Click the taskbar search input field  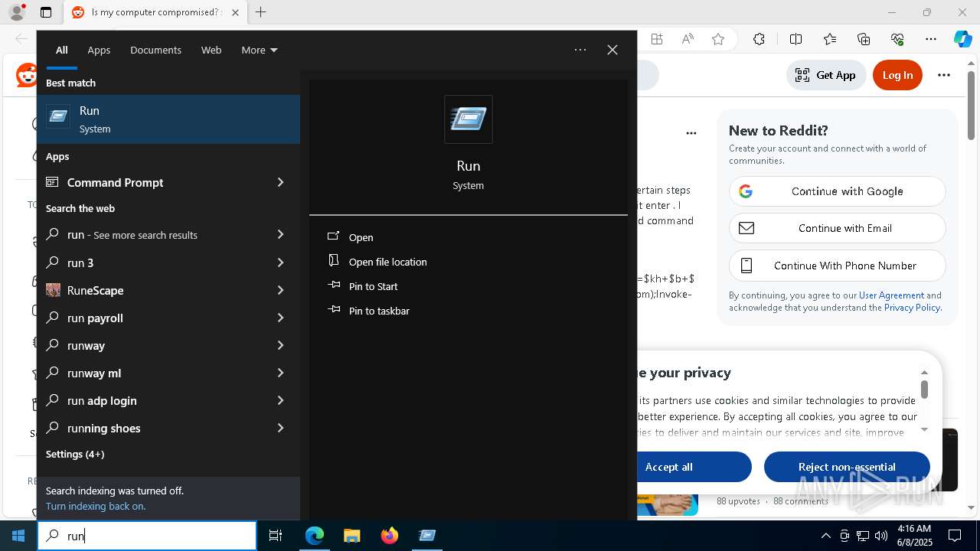[147, 536]
